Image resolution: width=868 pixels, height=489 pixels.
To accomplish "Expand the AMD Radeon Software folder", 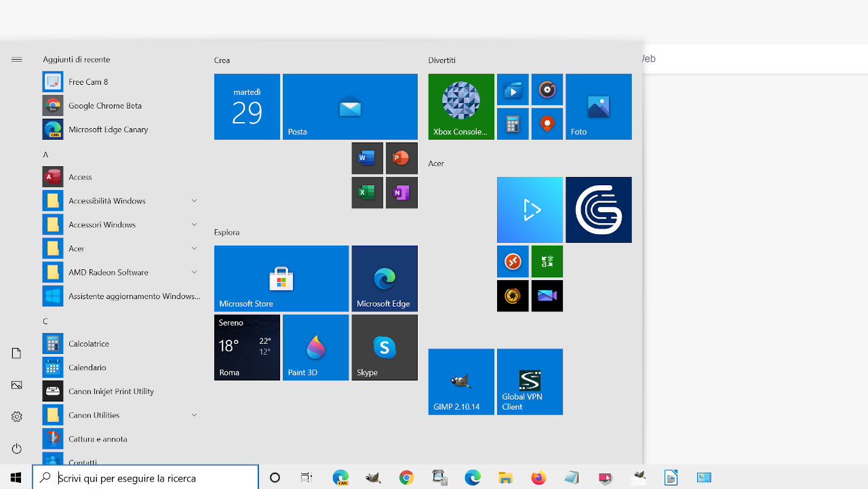I will (x=121, y=273).
